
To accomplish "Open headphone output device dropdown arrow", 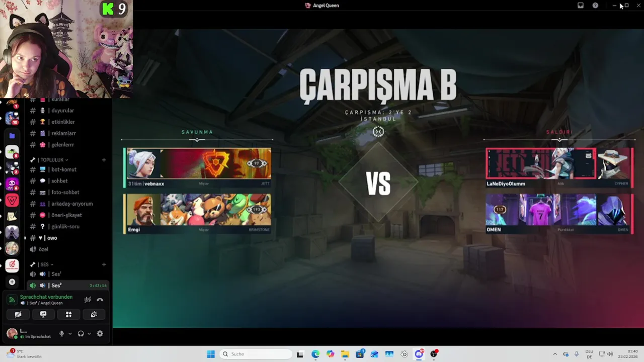I will [x=89, y=333].
